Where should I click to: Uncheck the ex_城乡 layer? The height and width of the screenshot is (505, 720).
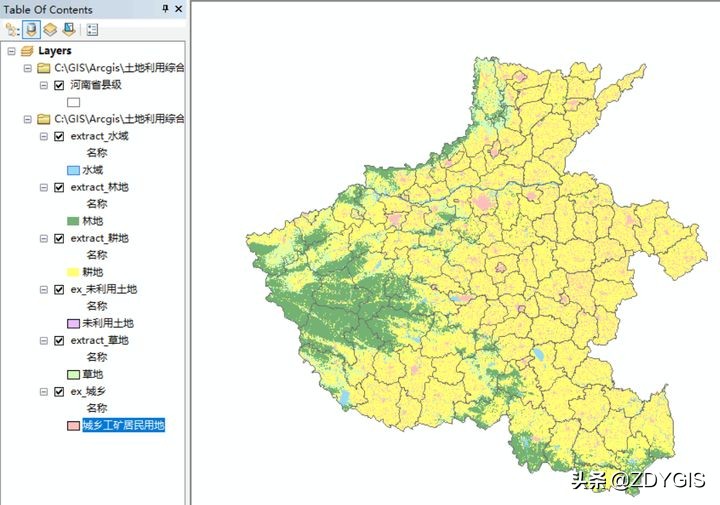(x=59, y=392)
